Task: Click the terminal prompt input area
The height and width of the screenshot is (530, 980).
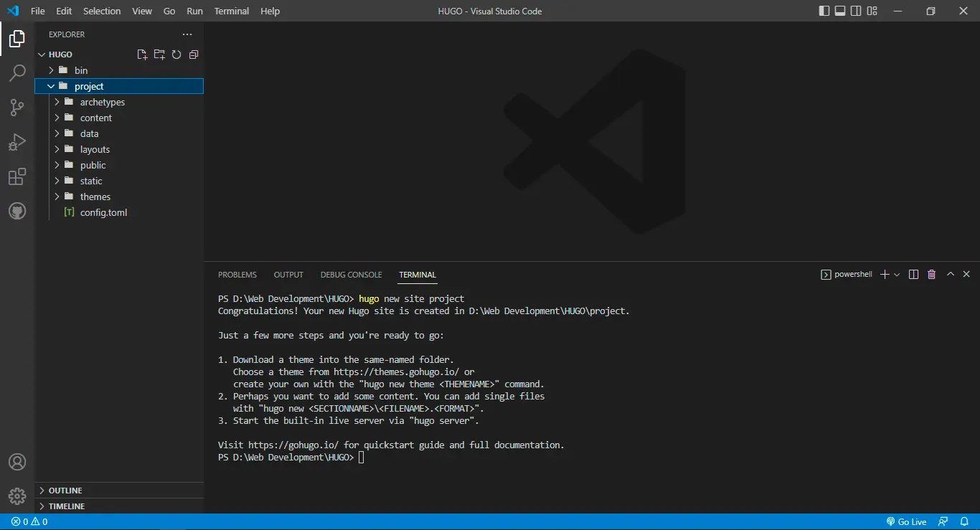Action: (x=362, y=458)
